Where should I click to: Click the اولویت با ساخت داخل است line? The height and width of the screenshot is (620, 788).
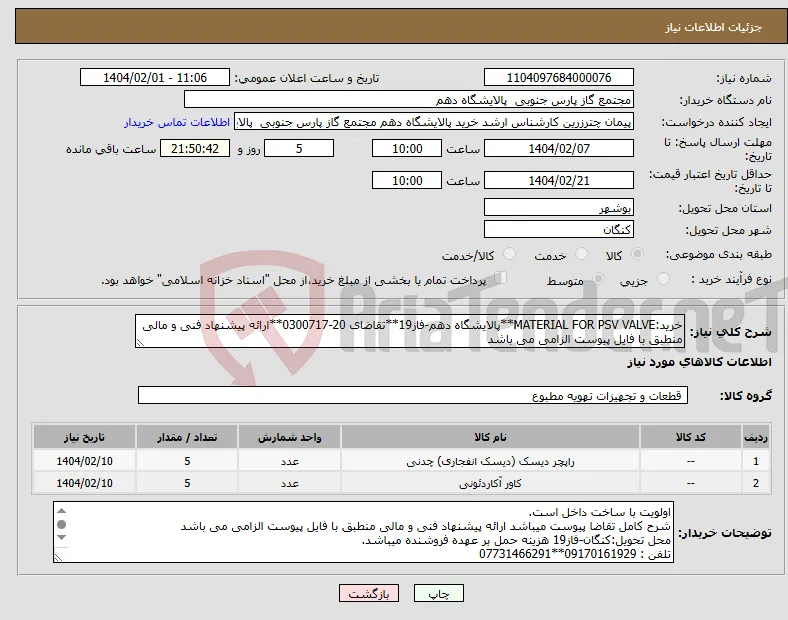coord(600,512)
